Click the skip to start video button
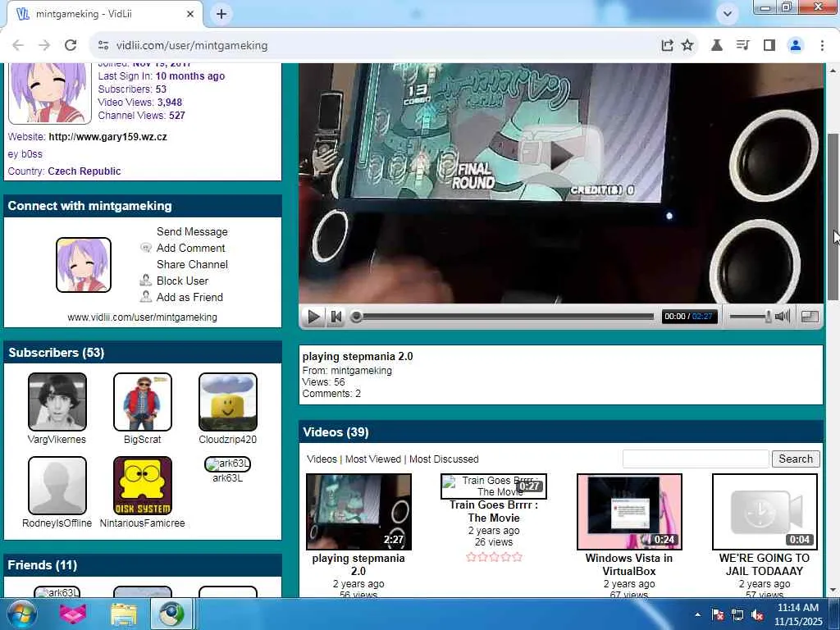 pos(336,317)
